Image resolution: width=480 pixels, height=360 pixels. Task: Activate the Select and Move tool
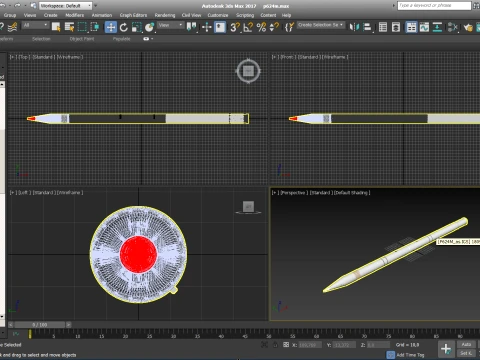click(x=111, y=27)
